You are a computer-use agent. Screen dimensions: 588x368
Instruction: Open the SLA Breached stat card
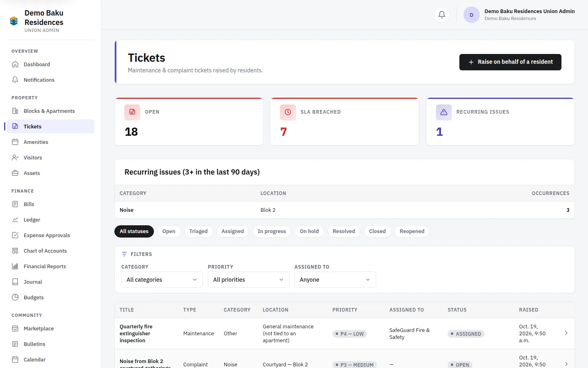point(345,121)
